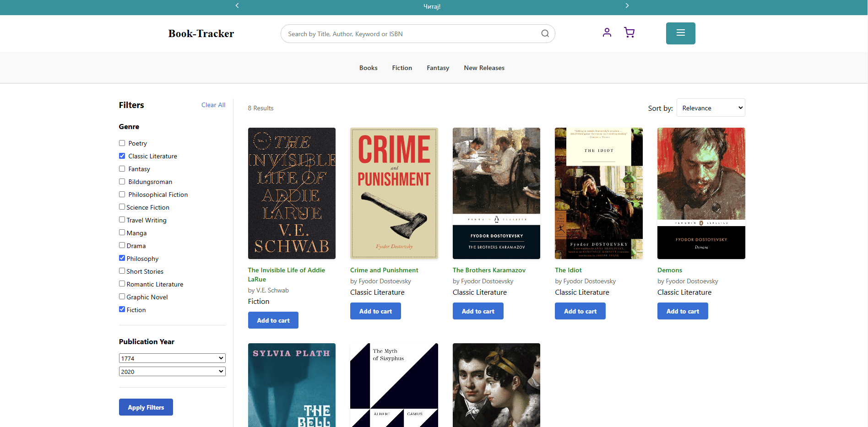Screen dimensions: 868x427
Task: Uncheck the Classic Literature filter
Action: pyautogui.click(x=122, y=156)
